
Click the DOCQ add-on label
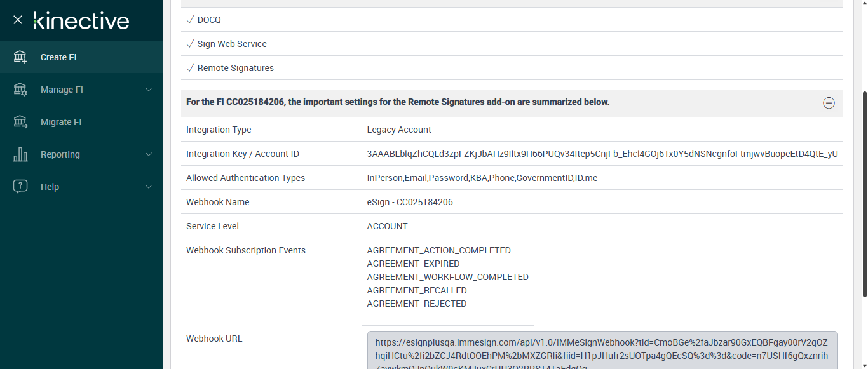tap(209, 20)
